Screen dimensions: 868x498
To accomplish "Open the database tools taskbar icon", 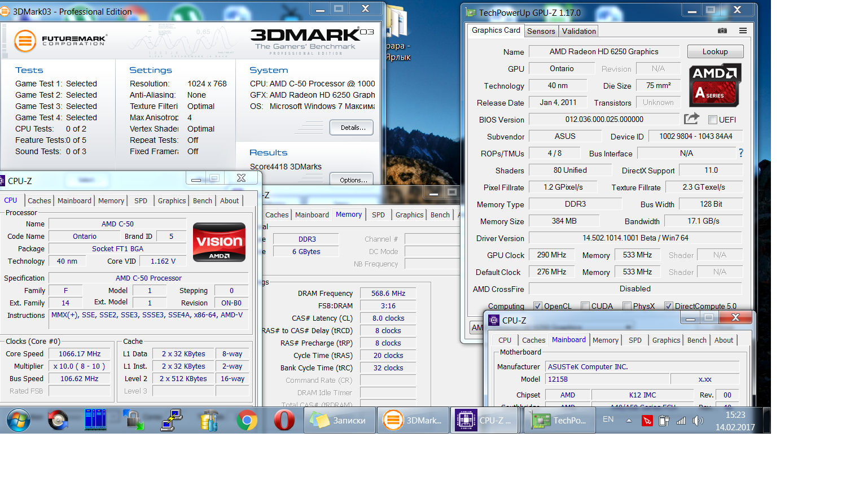I will click(x=209, y=420).
